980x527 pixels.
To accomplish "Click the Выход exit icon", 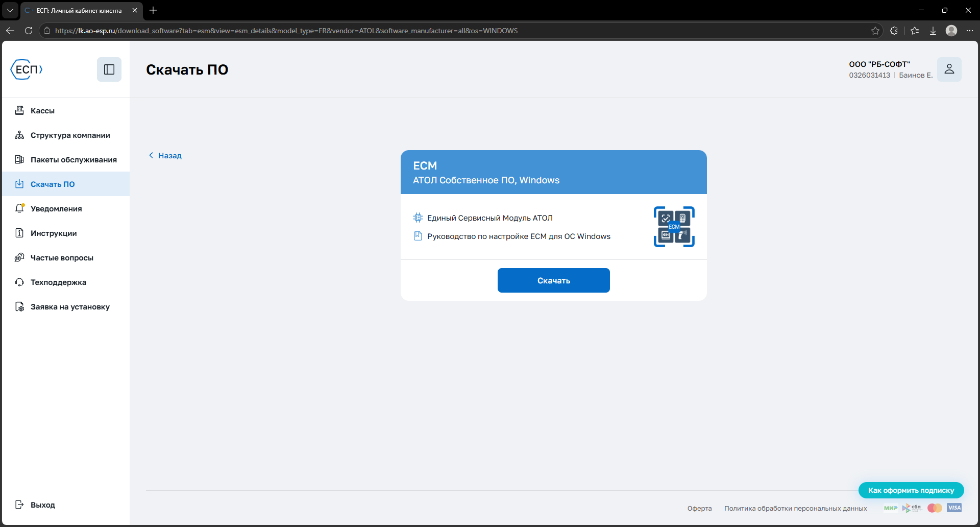I will 19,505.
